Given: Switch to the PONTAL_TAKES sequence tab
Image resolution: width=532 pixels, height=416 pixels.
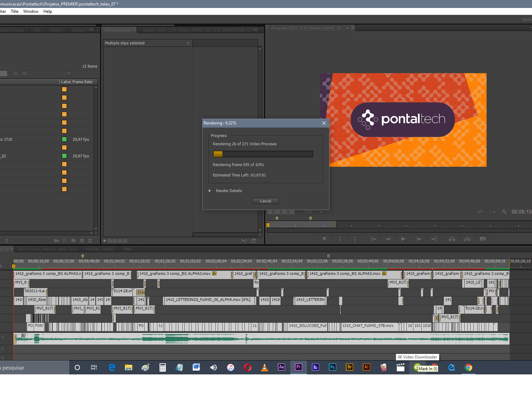Looking at the screenshot, I should (x=100, y=249).
